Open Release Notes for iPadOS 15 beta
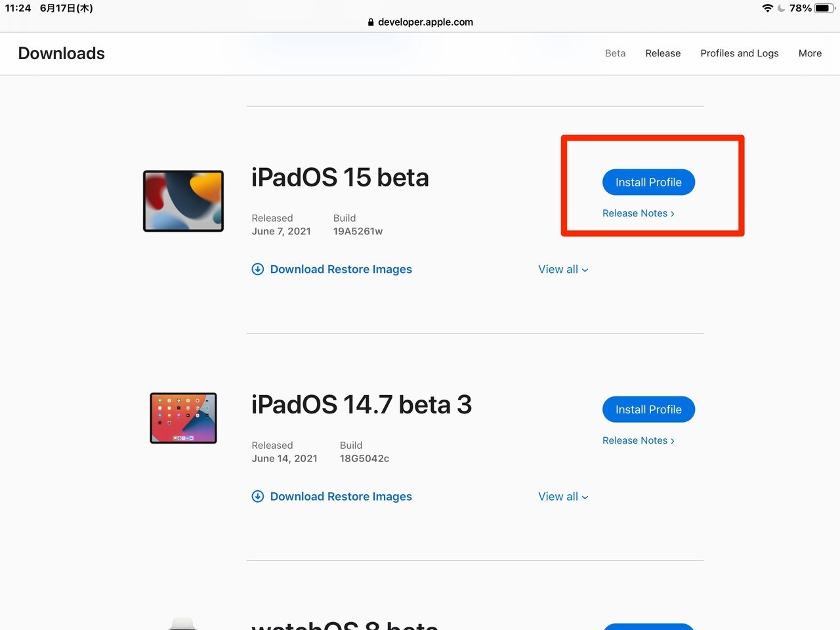 pyautogui.click(x=638, y=213)
